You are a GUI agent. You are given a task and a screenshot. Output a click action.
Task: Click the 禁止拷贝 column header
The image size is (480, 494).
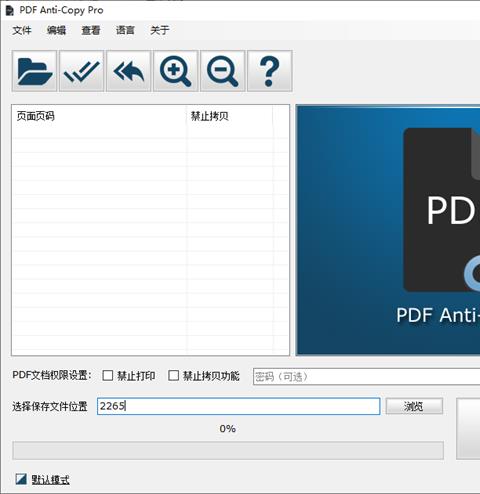pos(230,116)
